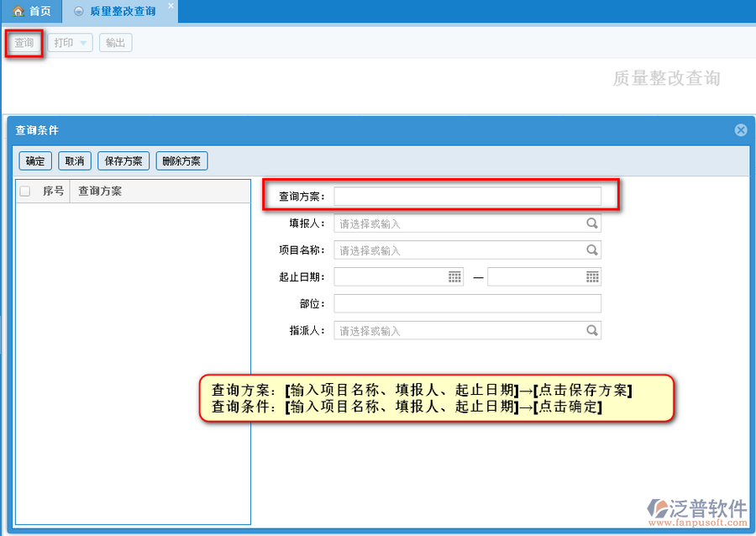Click the 输出 toolbar button
756x536 pixels.
pos(115,43)
